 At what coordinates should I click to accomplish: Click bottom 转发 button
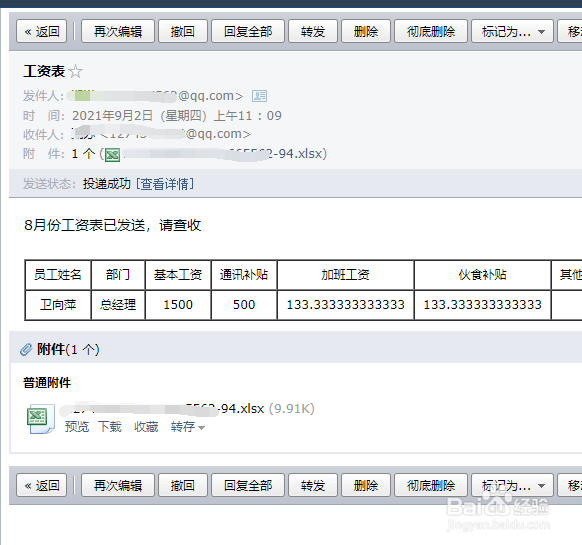click(313, 485)
